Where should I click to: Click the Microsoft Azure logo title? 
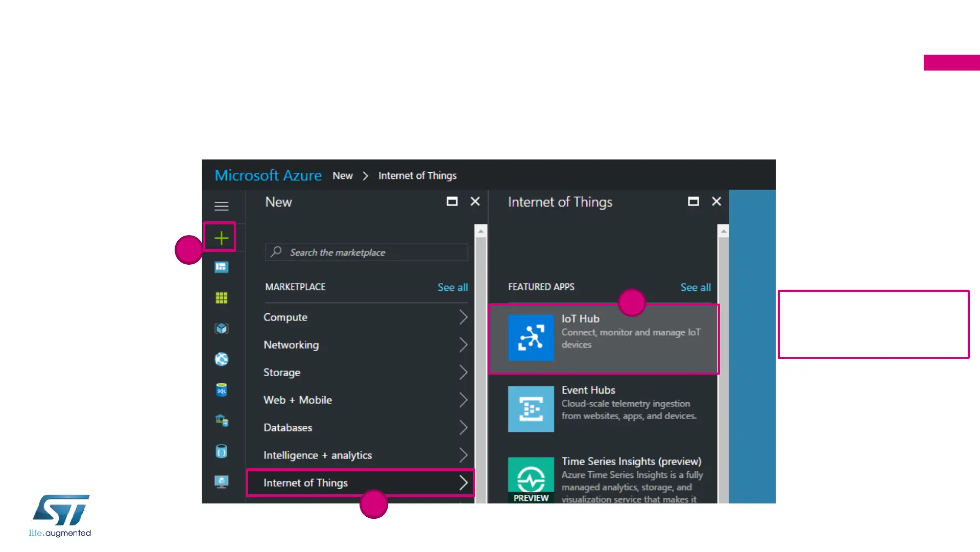coord(268,175)
